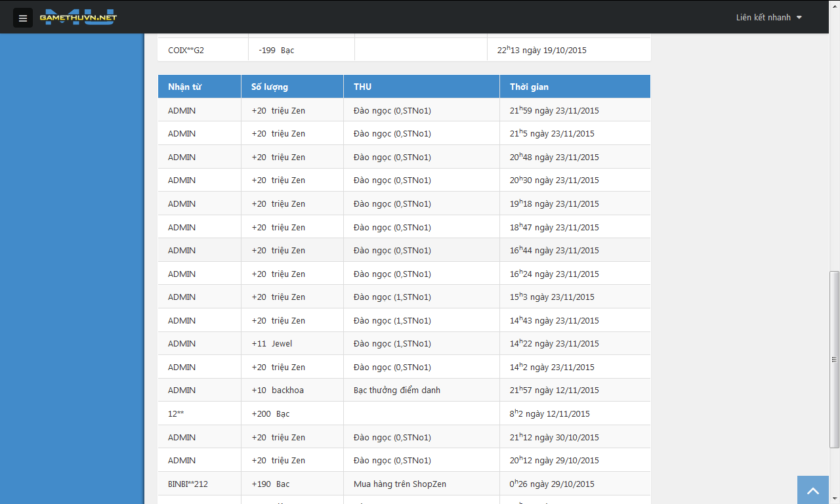Screen dimensions: 840x504
Task: Click ADMIN in the 21h12 30/10/2015 row
Action: [182, 437]
